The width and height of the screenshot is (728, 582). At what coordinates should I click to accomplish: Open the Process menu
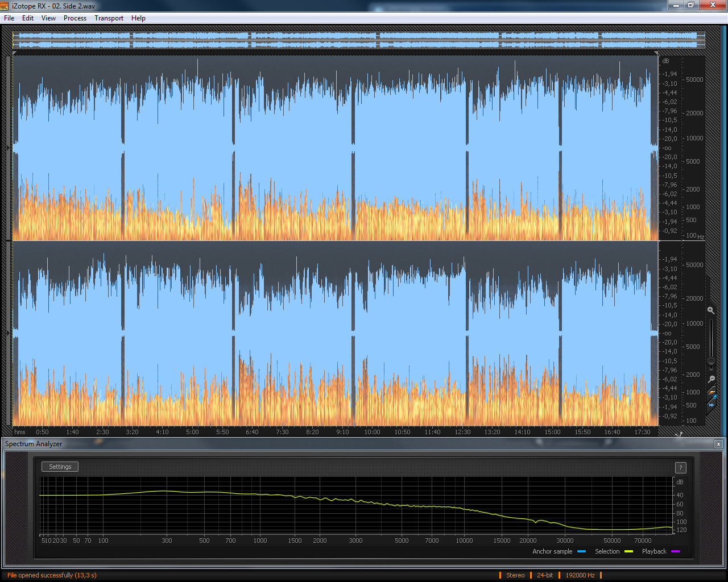tap(75, 18)
